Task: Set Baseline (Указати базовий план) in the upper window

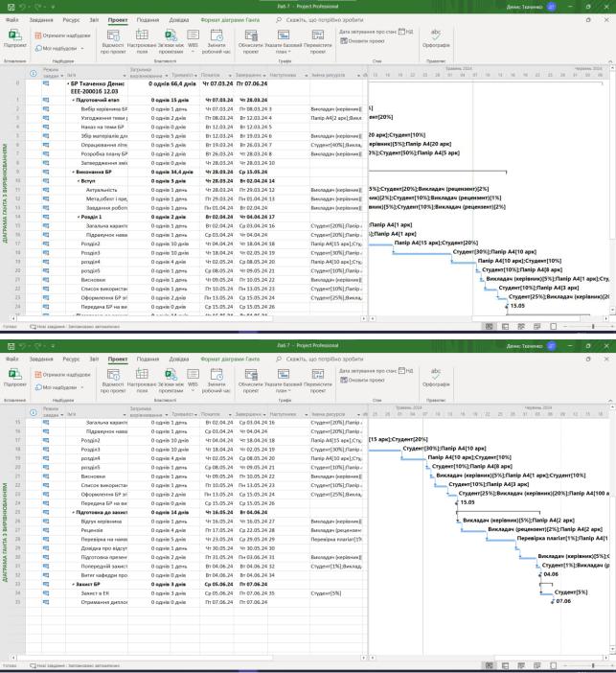Action: click(284, 41)
